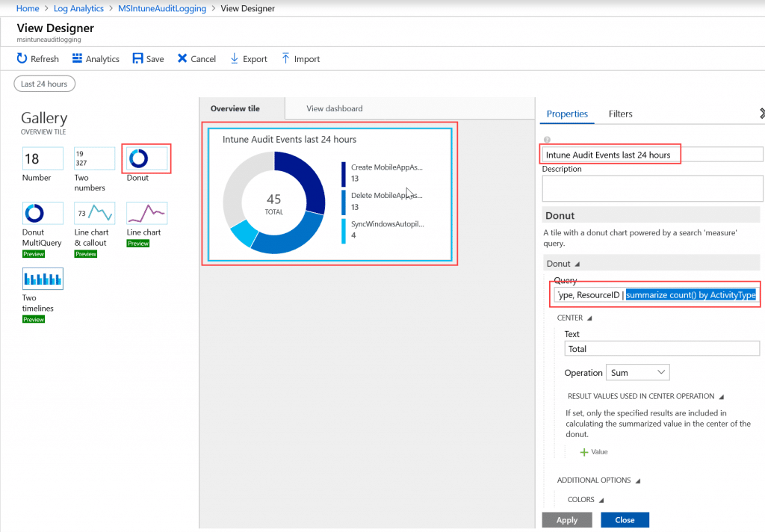Add a value with the plus icon
Image resolution: width=765 pixels, height=532 pixels.
pyautogui.click(x=583, y=452)
